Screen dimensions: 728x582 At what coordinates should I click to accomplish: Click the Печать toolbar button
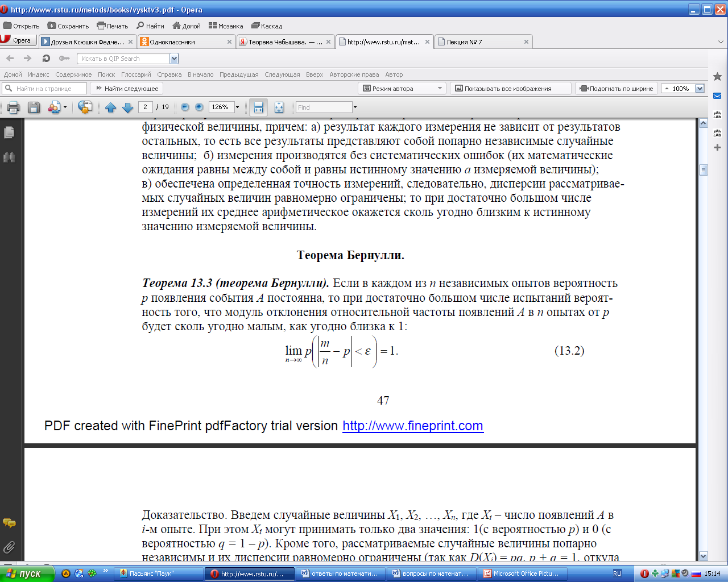coord(113,26)
